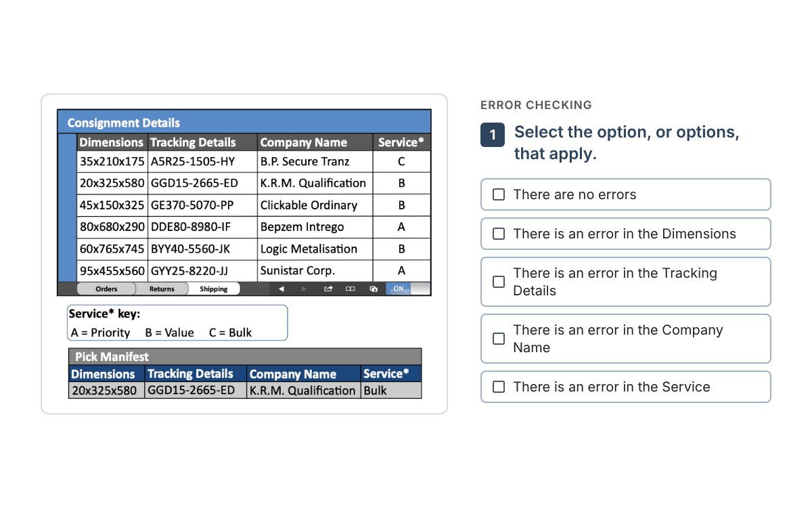This screenshot has width=812, height=508.
Task: Click dimensions cell '95x455x560'
Action: (112, 271)
